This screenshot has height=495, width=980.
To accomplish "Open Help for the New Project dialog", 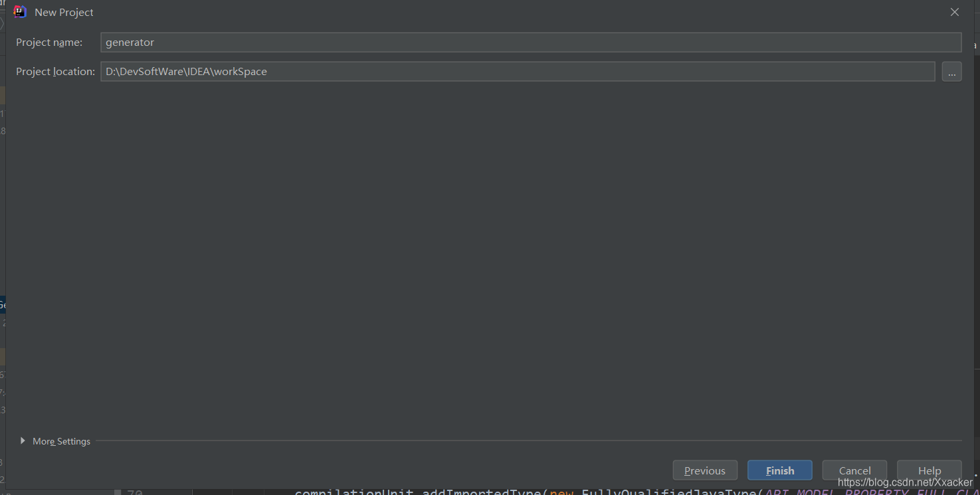I will tap(930, 470).
